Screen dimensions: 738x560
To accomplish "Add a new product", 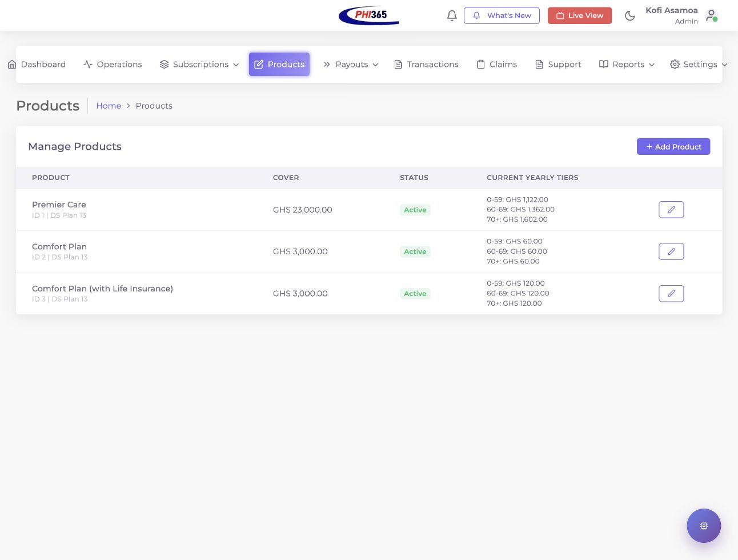I will click(673, 146).
